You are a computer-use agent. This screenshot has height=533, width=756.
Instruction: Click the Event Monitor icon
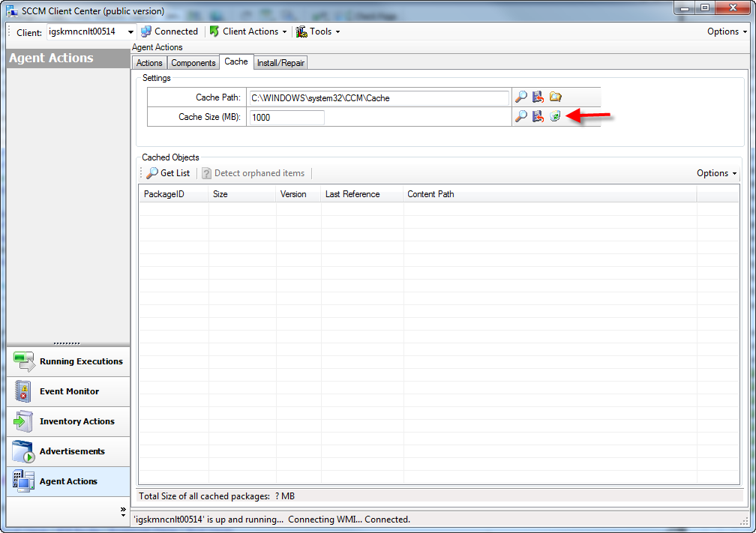tap(22, 391)
